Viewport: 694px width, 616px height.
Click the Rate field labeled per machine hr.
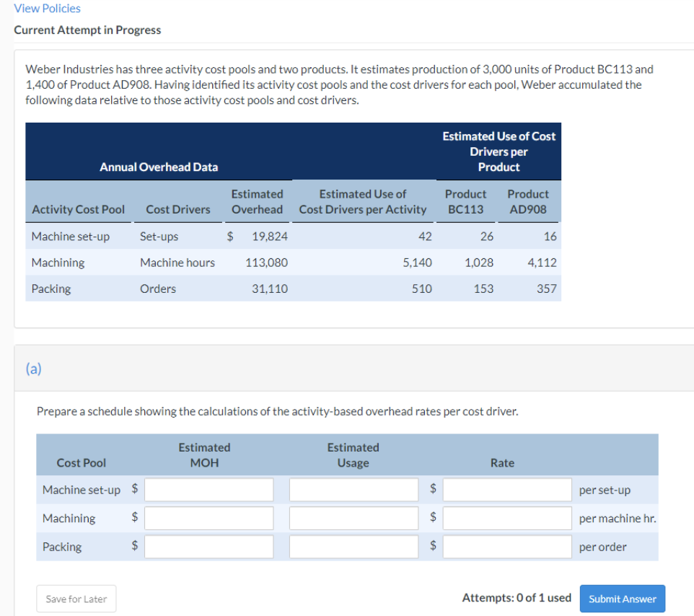point(506,517)
